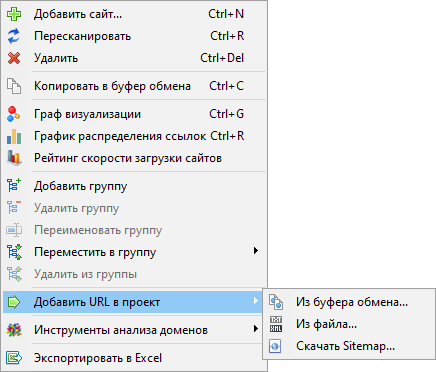Click the Excel export icon
The image size is (436, 372).
[14, 358]
